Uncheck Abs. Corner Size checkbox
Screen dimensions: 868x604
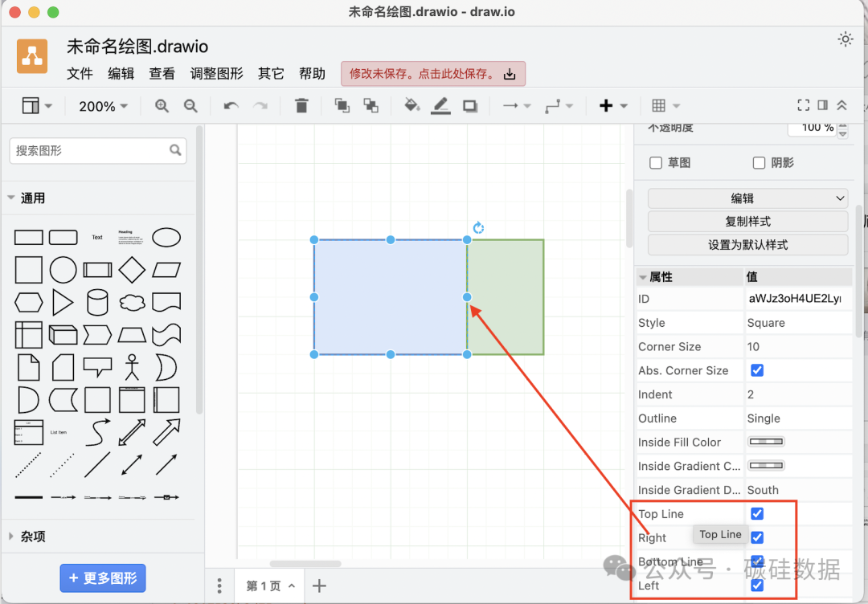click(x=756, y=370)
